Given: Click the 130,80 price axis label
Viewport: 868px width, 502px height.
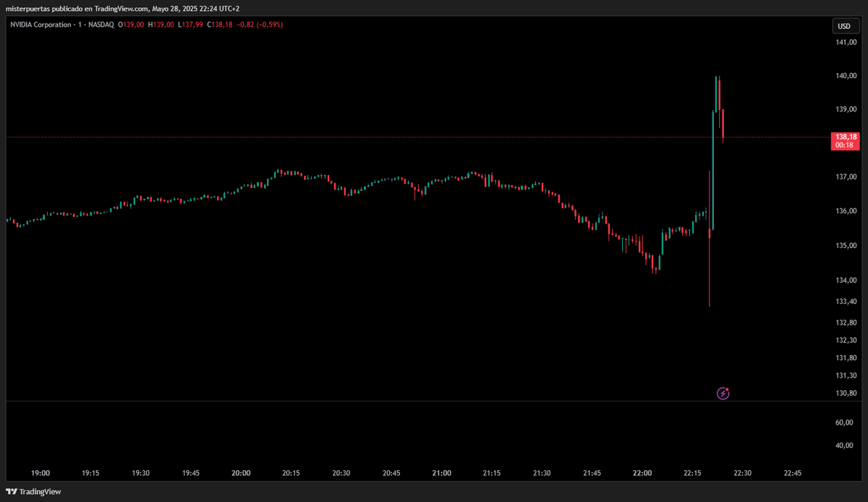Looking at the screenshot, I should [x=846, y=393].
